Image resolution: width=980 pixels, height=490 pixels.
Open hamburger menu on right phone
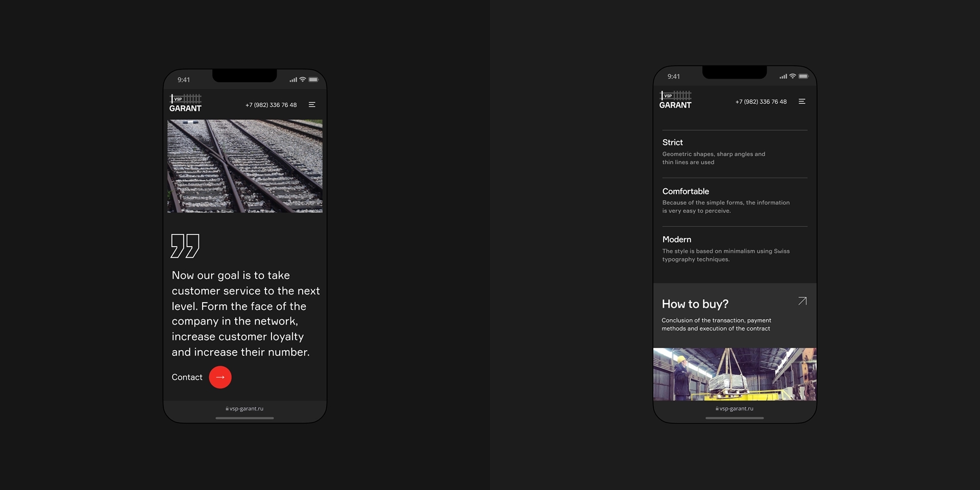click(x=802, y=102)
